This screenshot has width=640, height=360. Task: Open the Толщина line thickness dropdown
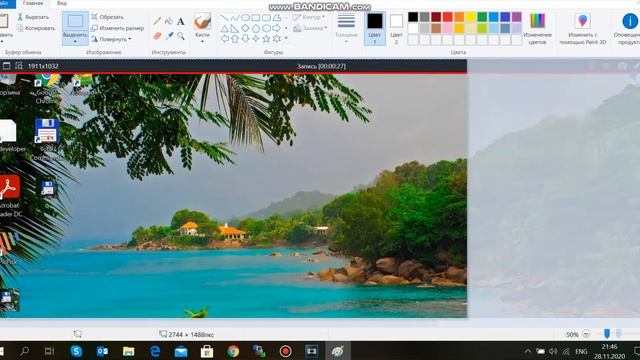coord(346,29)
